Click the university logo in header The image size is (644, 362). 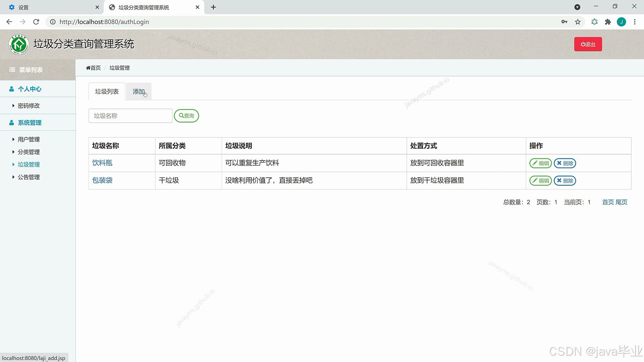pos(19,44)
